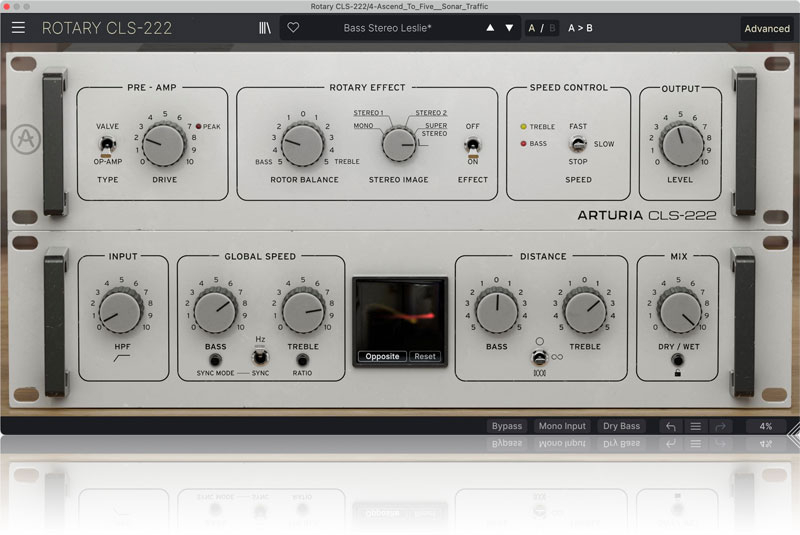Screen dimensions: 800x535
Task: Favorite the preset with the heart icon
Action: tap(293, 28)
